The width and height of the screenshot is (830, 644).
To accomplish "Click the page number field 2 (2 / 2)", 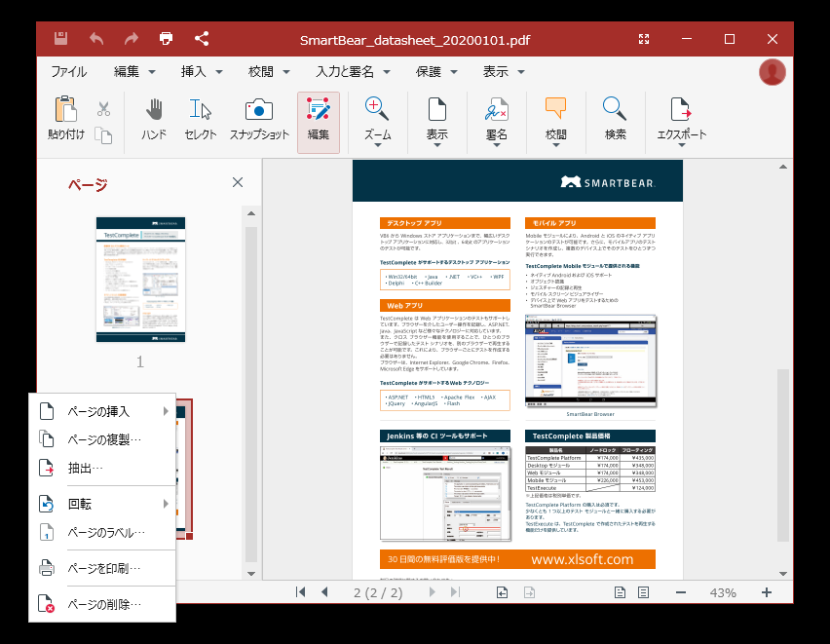I will tap(378, 592).
